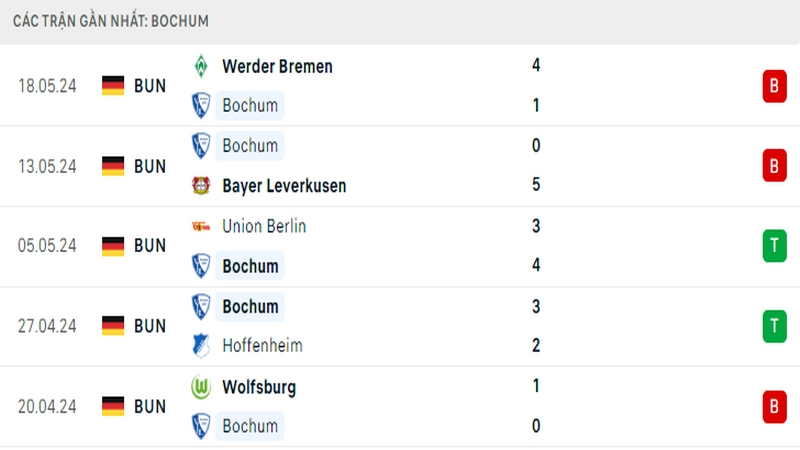Click the 'Các trận gần nhất: Bochum' header
The height and width of the screenshot is (450, 800).
[x=111, y=21]
